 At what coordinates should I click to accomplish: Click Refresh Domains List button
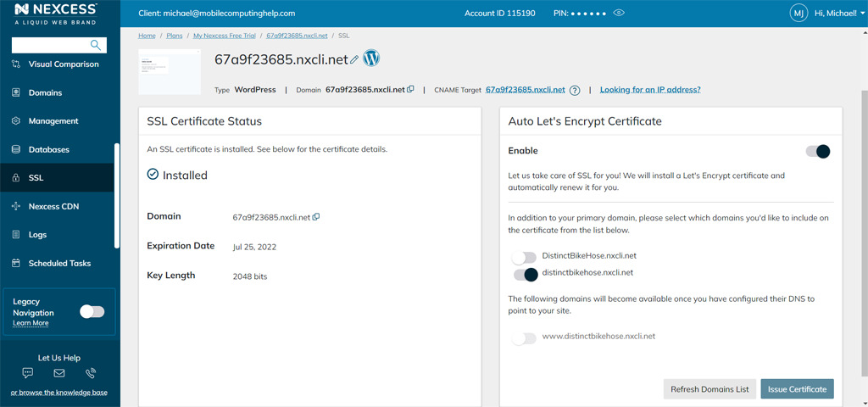(x=709, y=388)
